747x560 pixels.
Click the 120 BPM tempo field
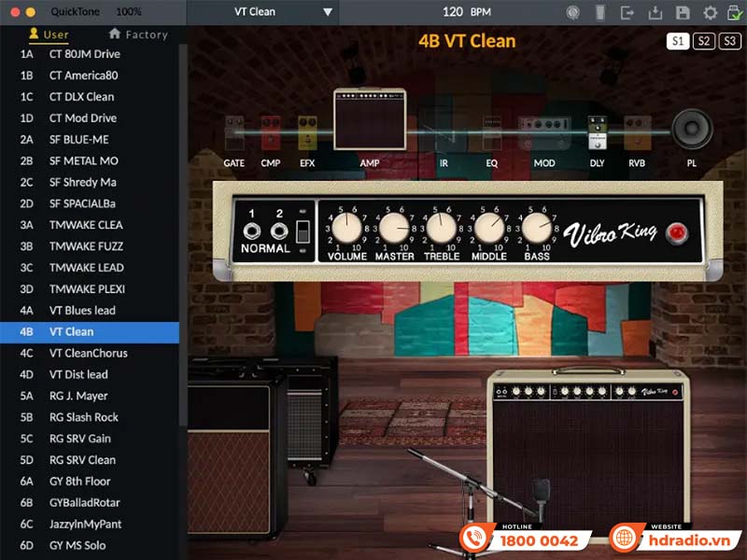click(x=466, y=12)
